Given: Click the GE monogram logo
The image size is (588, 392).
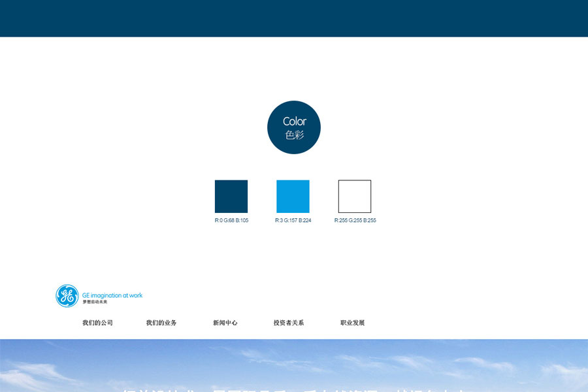Looking at the screenshot, I should [67, 296].
